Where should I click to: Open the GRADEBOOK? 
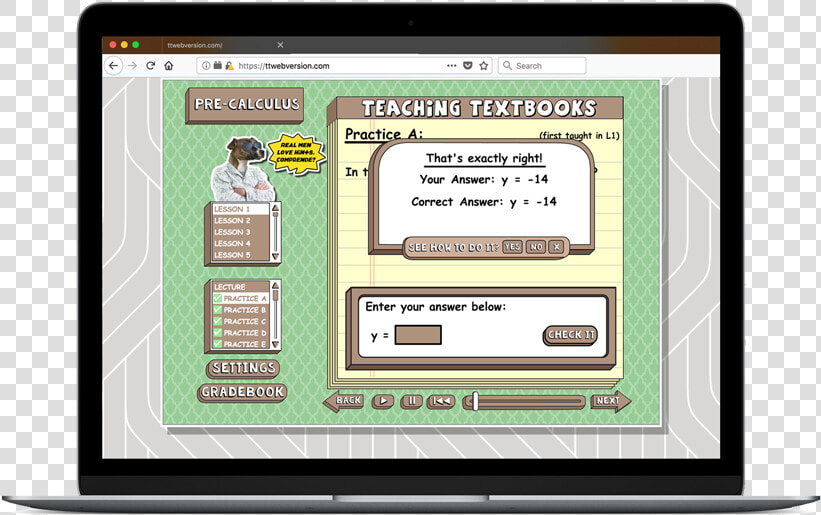pyautogui.click(x=242, y=393)
